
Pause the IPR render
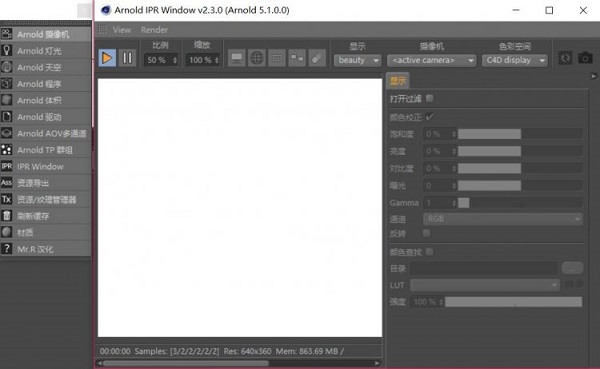pyautogui.click(x=127, y=58)
